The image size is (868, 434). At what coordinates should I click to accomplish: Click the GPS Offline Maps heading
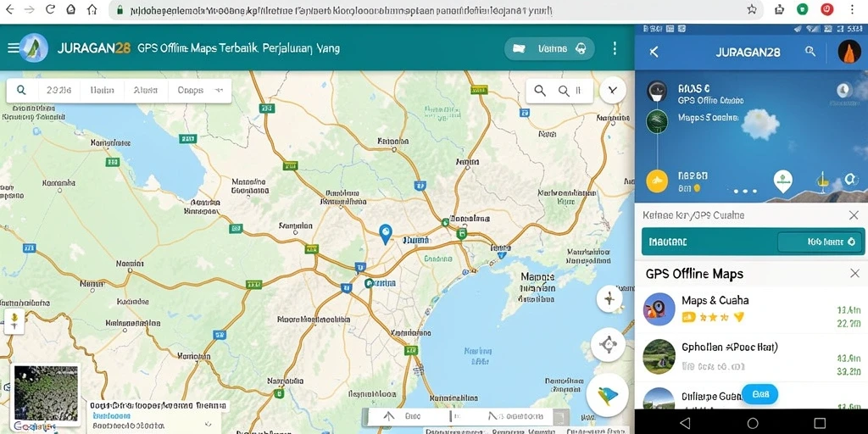point(694,274)
